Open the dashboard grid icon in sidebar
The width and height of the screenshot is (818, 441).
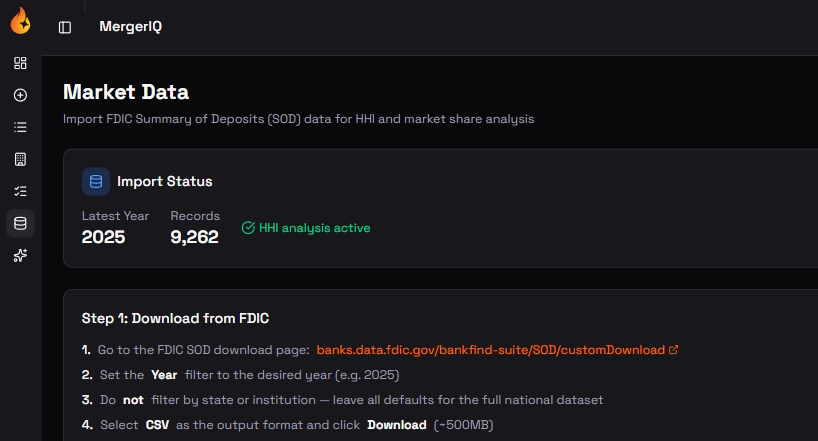[20, 63]
